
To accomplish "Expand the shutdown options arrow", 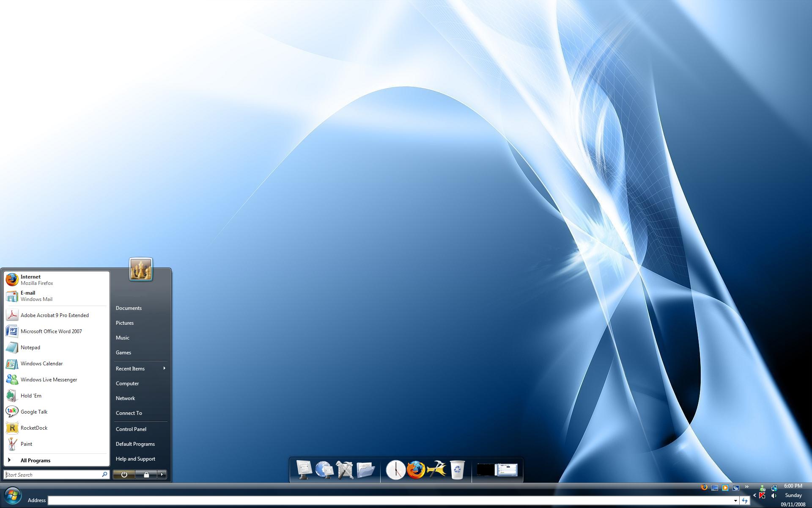I will [162, 475].
